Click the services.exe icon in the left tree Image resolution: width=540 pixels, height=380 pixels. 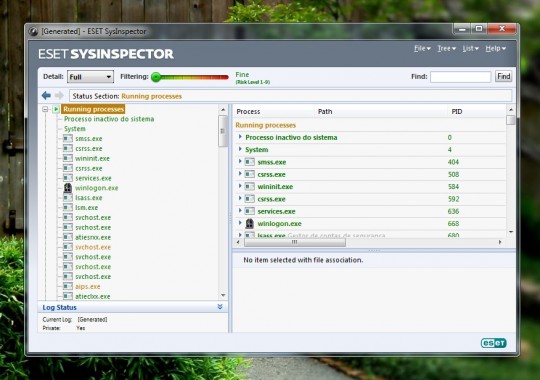point(68,178)
